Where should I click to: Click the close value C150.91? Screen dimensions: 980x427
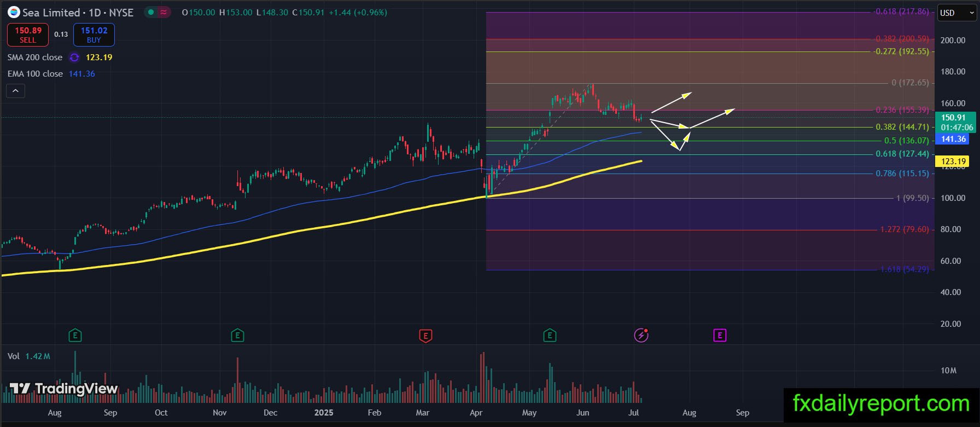[308, 13]
